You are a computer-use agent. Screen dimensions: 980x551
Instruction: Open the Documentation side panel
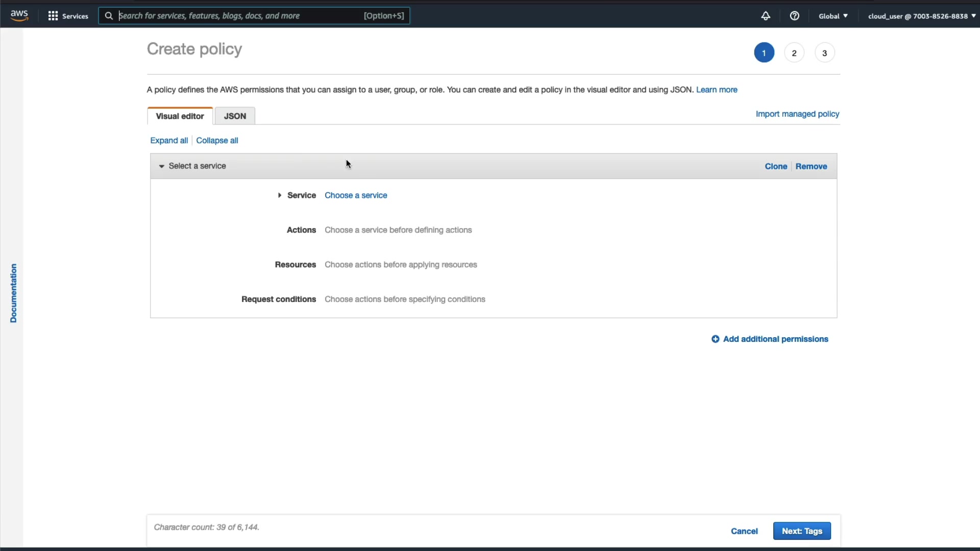(x=13, y=293)
